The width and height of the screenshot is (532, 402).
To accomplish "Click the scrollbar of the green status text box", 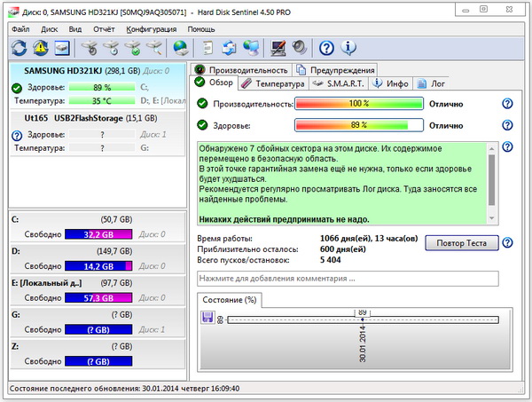I will [492, 182].
